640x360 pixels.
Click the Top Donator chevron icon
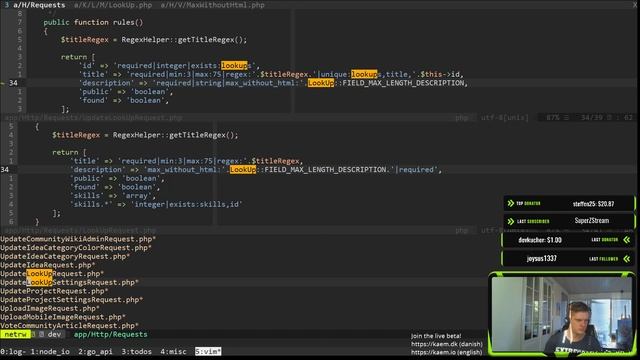click(511, 203)
